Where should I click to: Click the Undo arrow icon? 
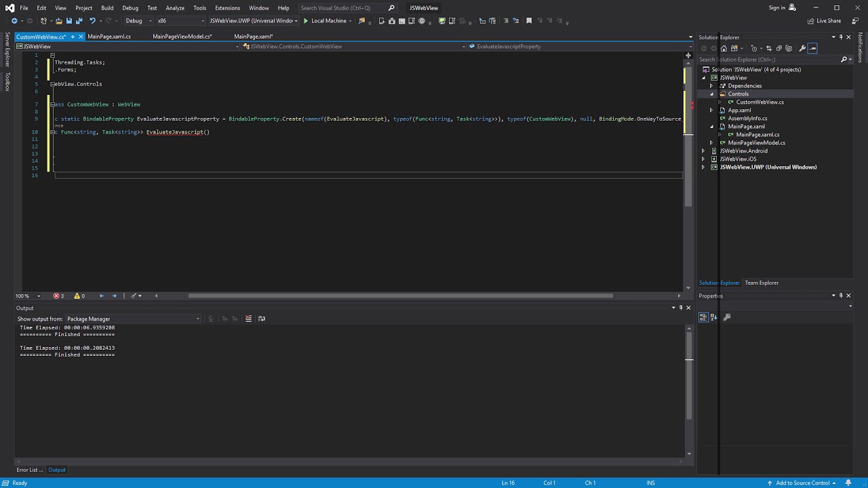(x=92, y=21)
